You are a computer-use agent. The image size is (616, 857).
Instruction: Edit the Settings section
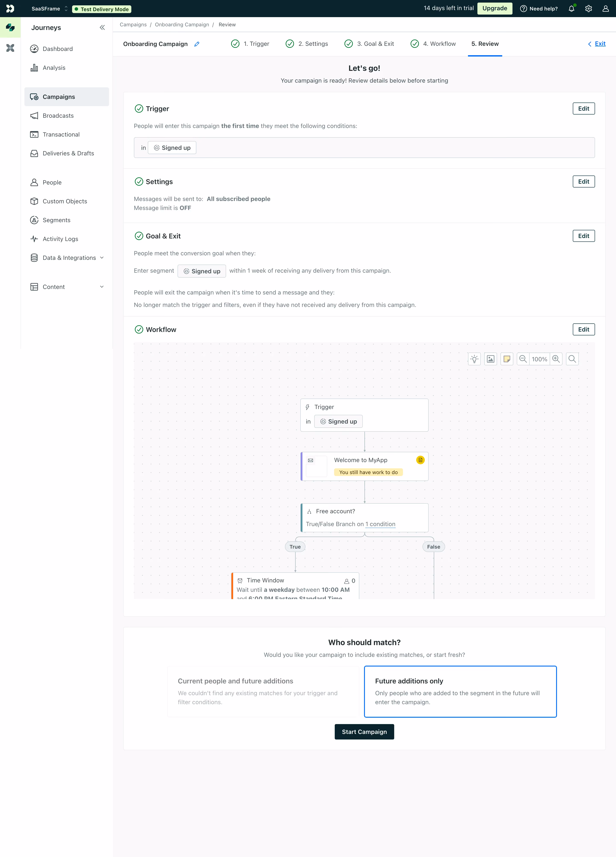(x=583, y=181)
